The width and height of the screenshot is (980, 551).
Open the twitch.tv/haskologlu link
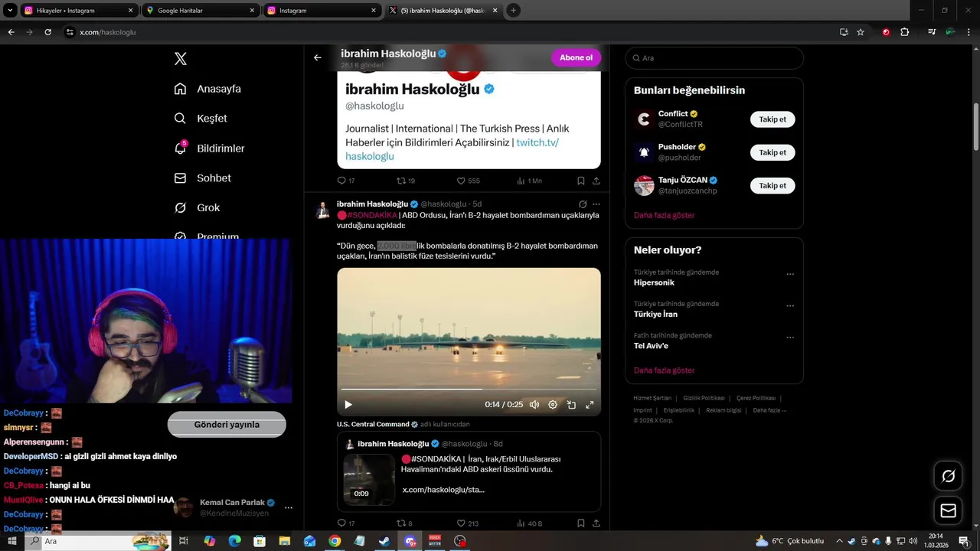[x=537, y=142]
